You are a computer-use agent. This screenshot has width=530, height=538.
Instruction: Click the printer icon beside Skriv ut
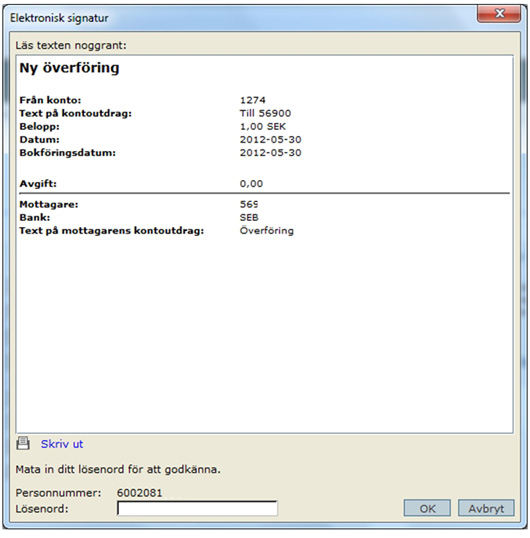(x=23, y=443)
